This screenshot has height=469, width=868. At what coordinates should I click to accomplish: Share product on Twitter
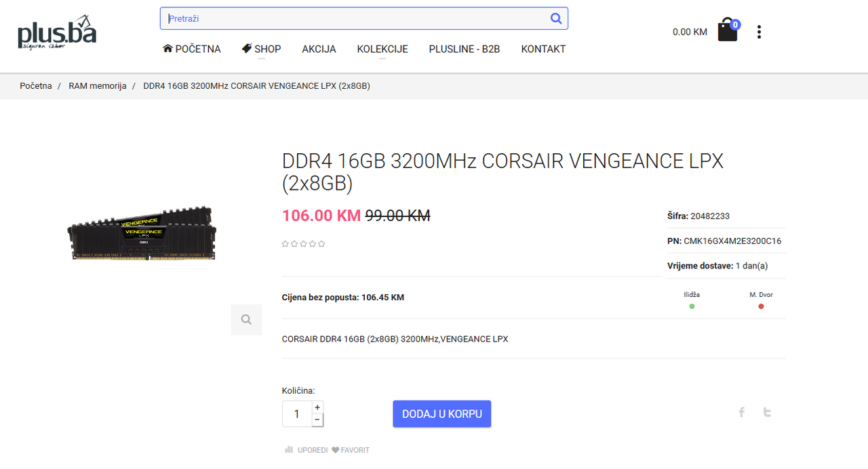pos(767,412)
